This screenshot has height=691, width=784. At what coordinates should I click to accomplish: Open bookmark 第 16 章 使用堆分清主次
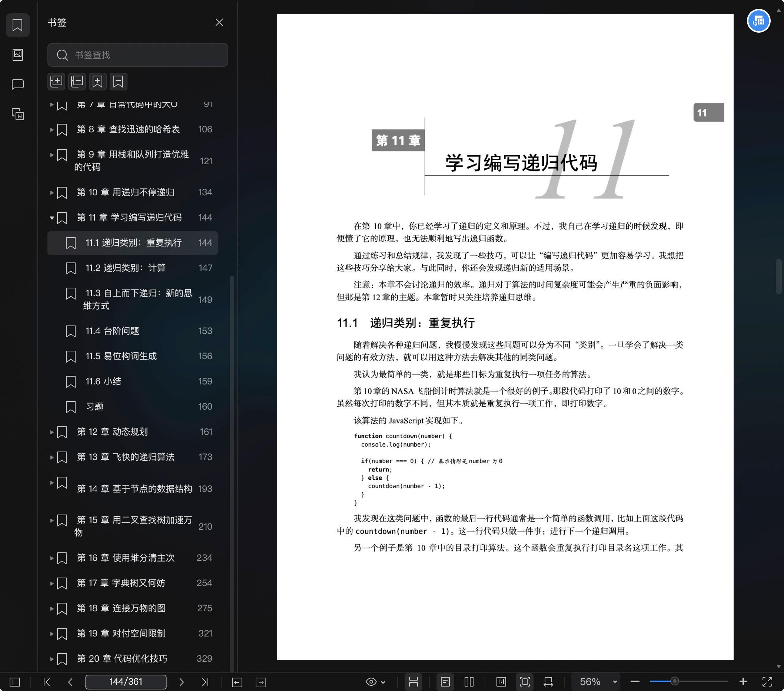[133, 558]
